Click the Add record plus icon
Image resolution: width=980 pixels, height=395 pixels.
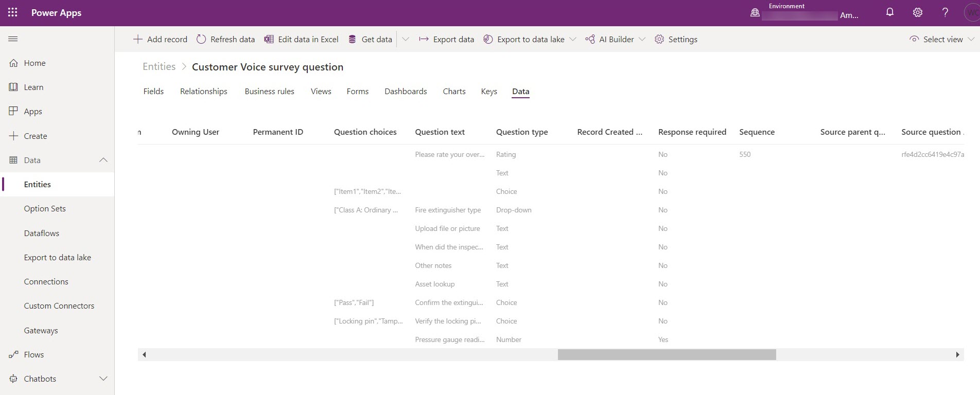pos(137,39)
